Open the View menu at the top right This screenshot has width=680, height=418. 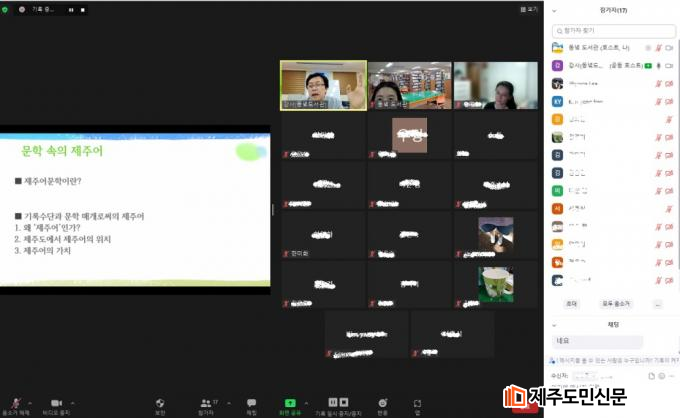(532, 8)
